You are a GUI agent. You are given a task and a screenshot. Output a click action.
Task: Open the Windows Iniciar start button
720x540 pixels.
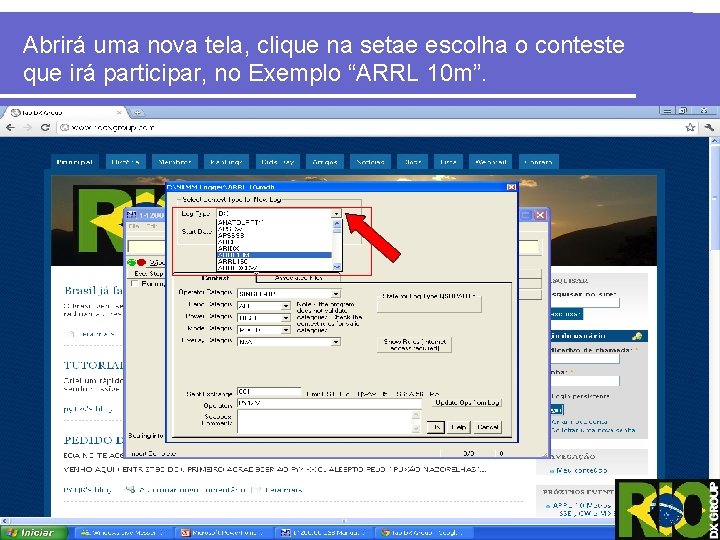(32, 533)
